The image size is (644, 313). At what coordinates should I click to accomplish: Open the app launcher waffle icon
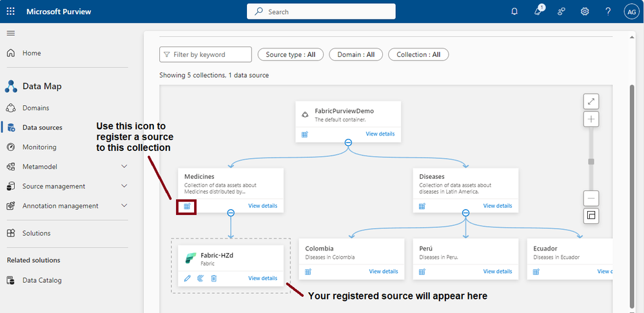click(x=11, y=12)
